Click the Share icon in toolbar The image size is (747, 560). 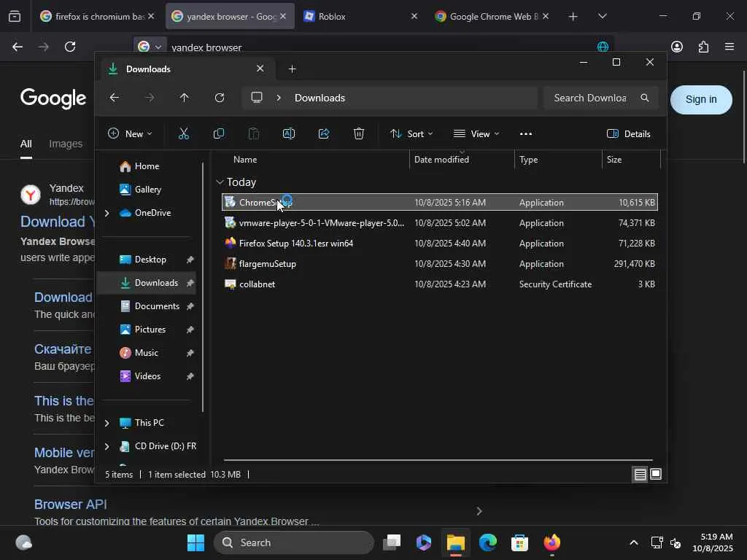(324, 134)
